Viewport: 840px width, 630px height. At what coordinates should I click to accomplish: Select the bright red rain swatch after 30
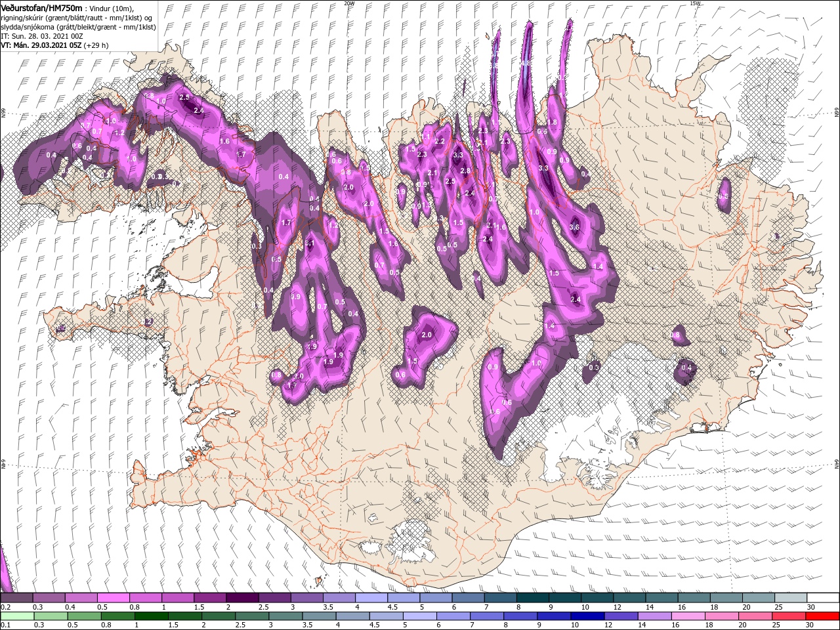coord(822,616)
